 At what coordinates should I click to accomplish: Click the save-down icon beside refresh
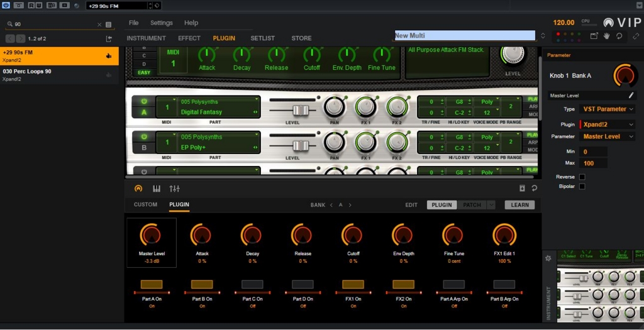[522, 189]
